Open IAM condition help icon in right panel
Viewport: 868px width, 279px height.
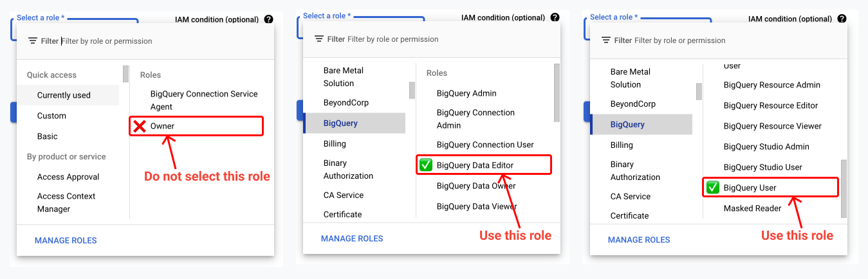[x=841, y=19]
